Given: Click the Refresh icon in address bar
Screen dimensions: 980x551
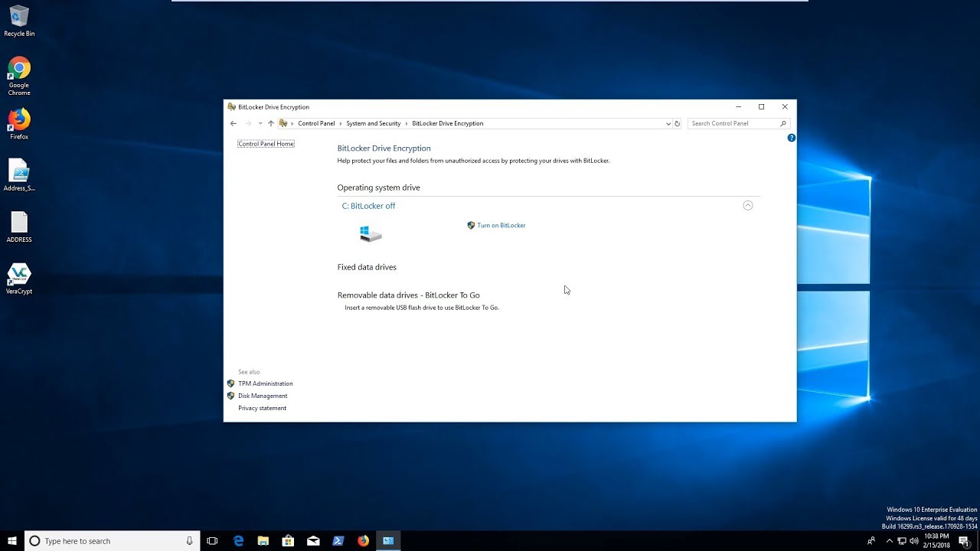Looking at the screenshot, I should click(677, 123).
